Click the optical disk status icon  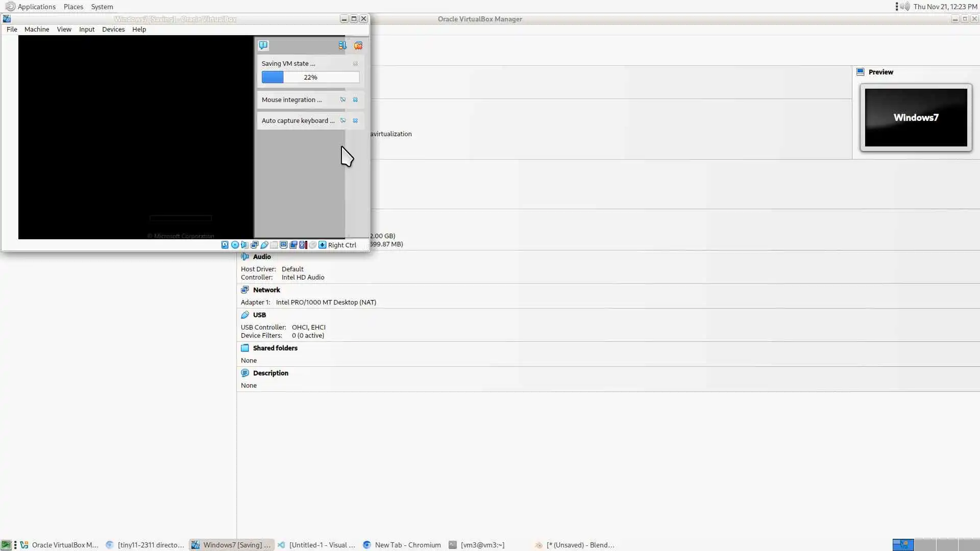235,245
